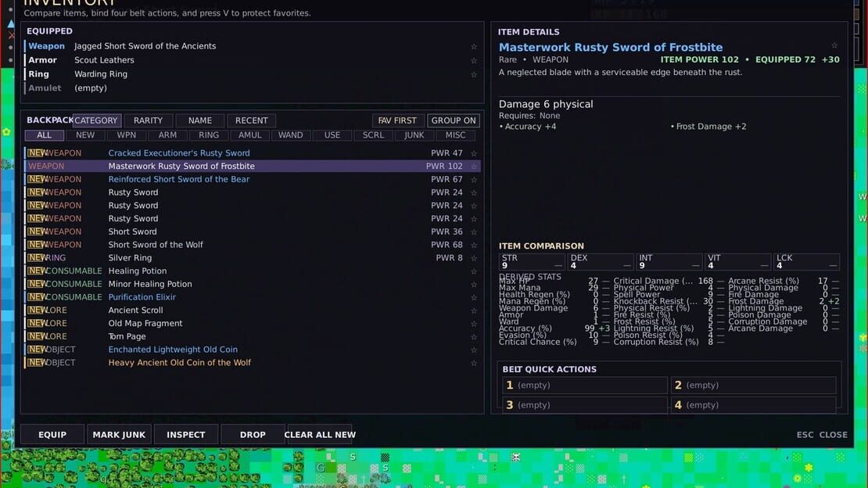
Task: Click the EQUIP button
Action: click(52, 435)
